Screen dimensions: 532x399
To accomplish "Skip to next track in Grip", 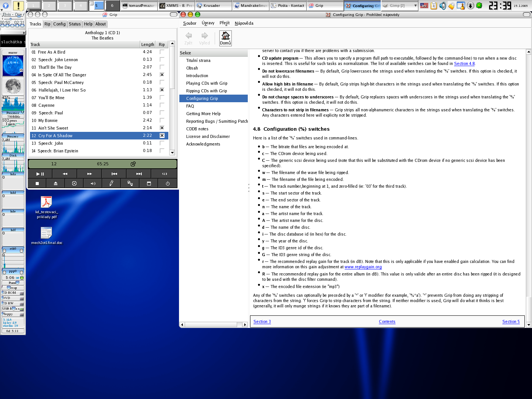I will pos(139,174).
